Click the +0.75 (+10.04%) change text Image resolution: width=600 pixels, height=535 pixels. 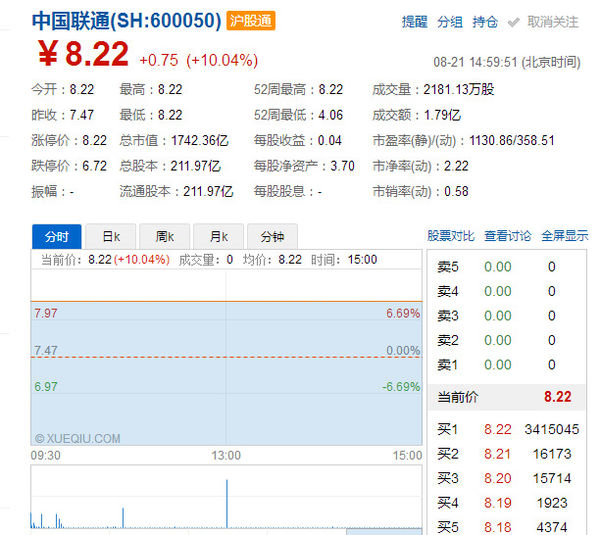click(199, 60)
